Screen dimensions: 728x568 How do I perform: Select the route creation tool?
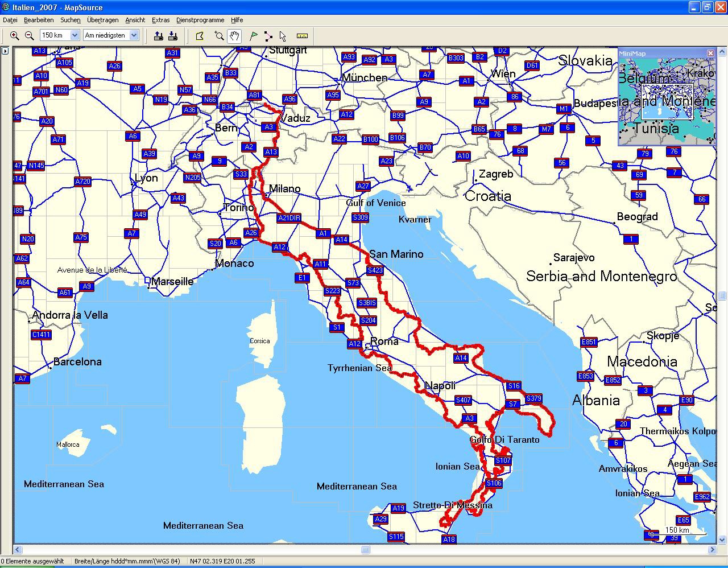pyautogui.click(x=268, y=36)
